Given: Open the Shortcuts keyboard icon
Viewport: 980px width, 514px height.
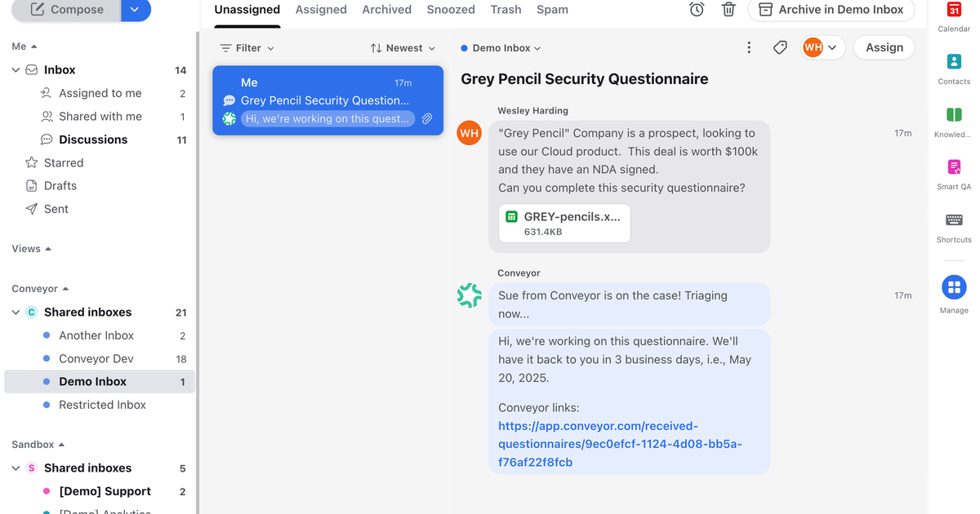Looking at the screenshot, I should (954, 220).
